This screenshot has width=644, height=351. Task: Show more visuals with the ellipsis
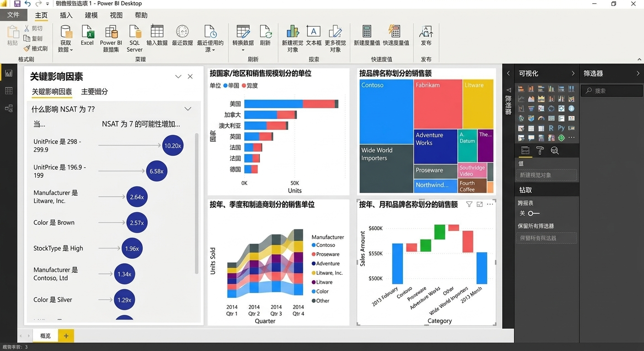(571, 138)
